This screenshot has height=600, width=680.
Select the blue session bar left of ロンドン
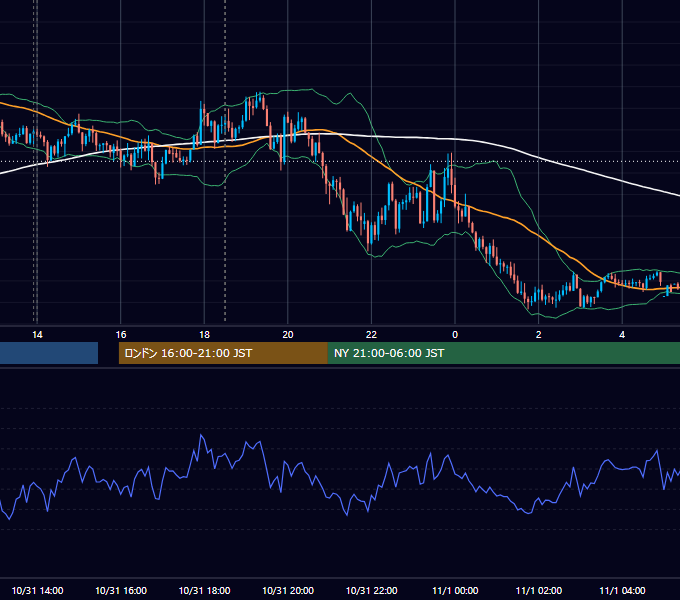click(x=49, y=353)
